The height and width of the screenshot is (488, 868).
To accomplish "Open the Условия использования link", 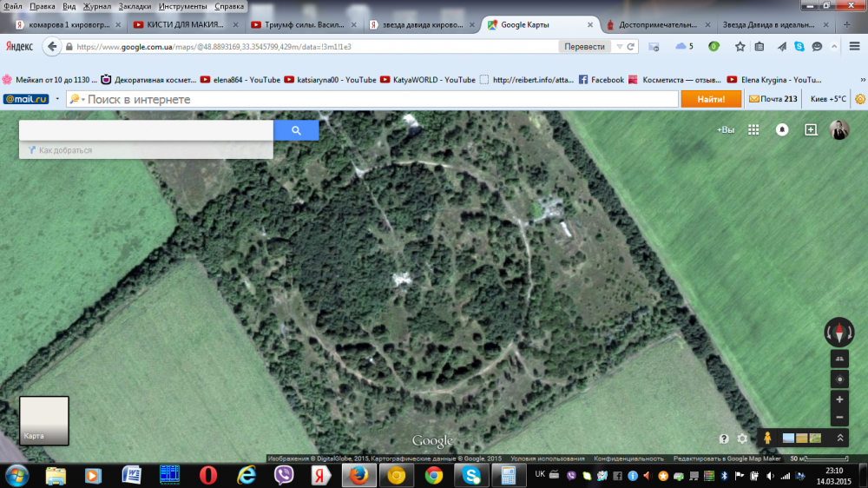I will tap(548, 458).
